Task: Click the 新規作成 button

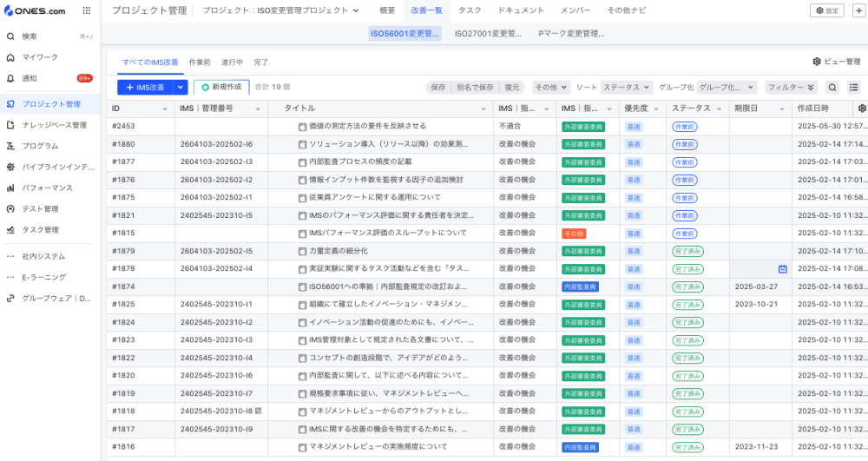Action: pos(221,88)
